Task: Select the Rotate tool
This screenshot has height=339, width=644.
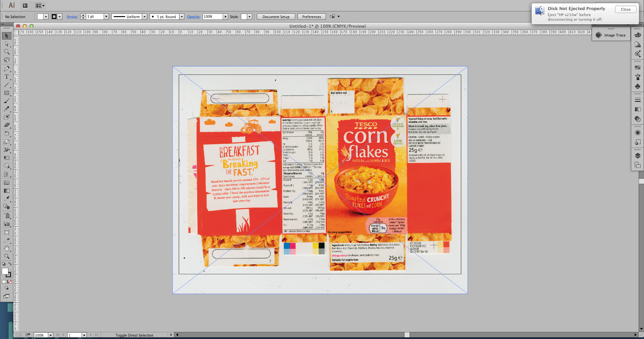Action: click(6, 133)
